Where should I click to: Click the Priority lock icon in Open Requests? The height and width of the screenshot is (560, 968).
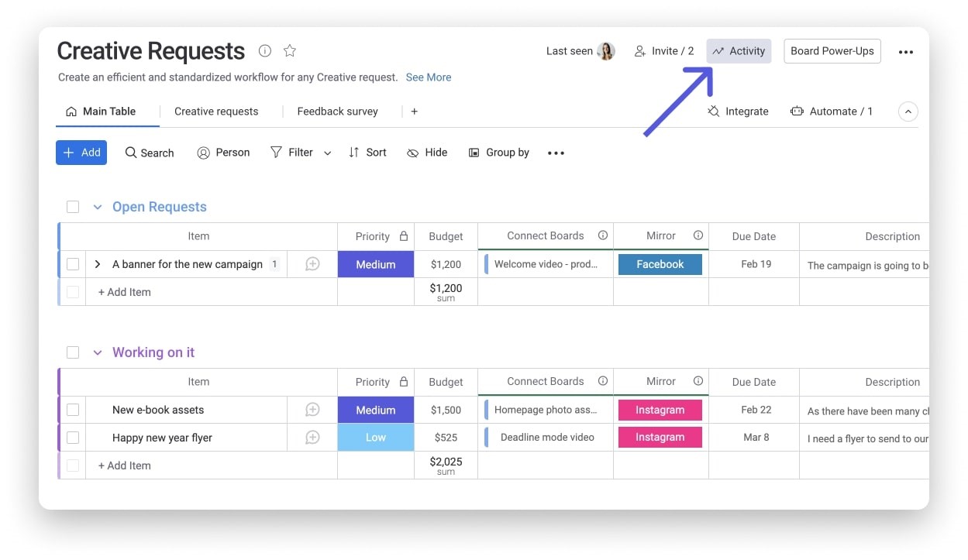point(404,235)
